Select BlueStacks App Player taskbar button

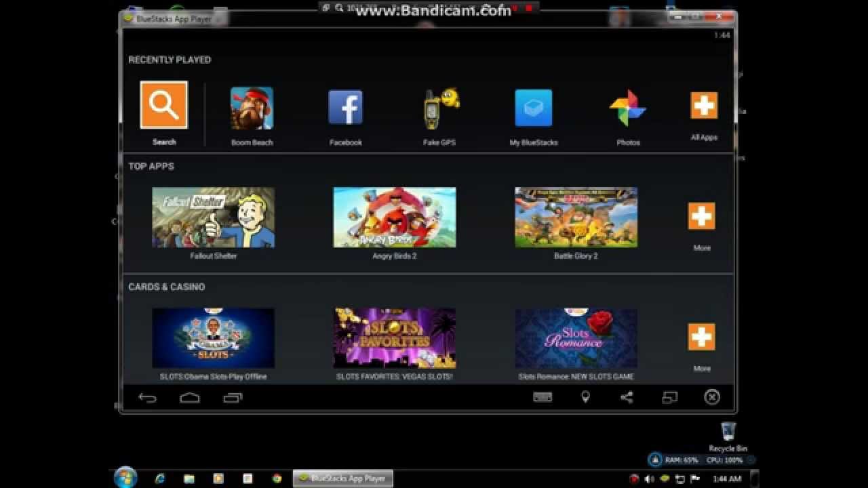coord(343,479)
